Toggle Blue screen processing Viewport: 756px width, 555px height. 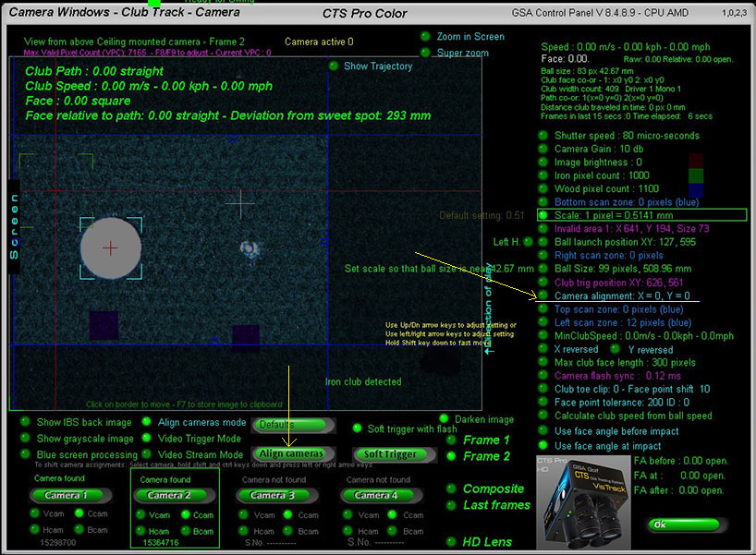25,454
